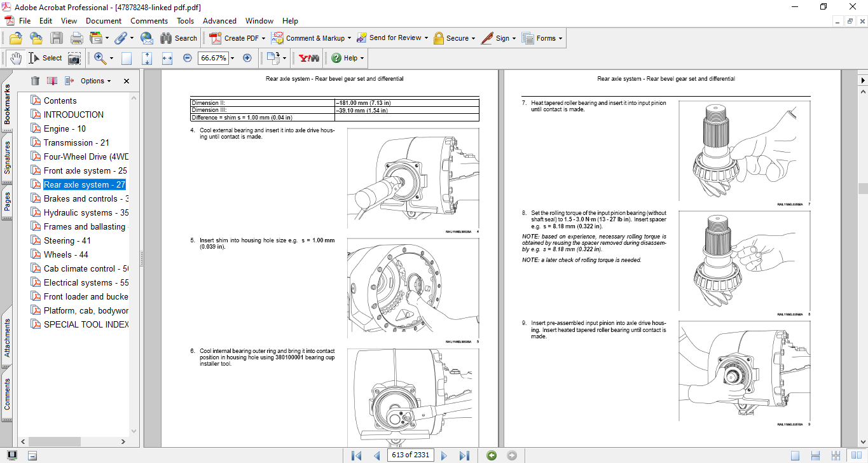
Task: Select the Hand tool
Action: pos(15,58)
